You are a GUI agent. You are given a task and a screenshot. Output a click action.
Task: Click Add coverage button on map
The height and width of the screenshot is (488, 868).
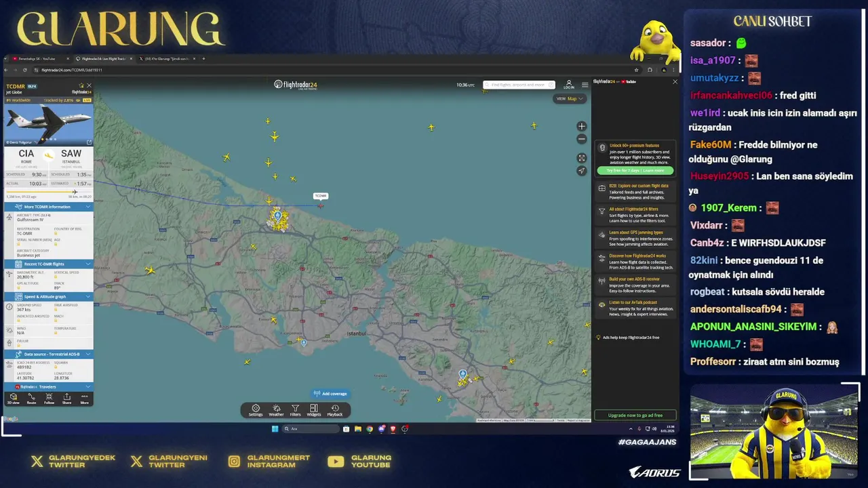[330, 393]
